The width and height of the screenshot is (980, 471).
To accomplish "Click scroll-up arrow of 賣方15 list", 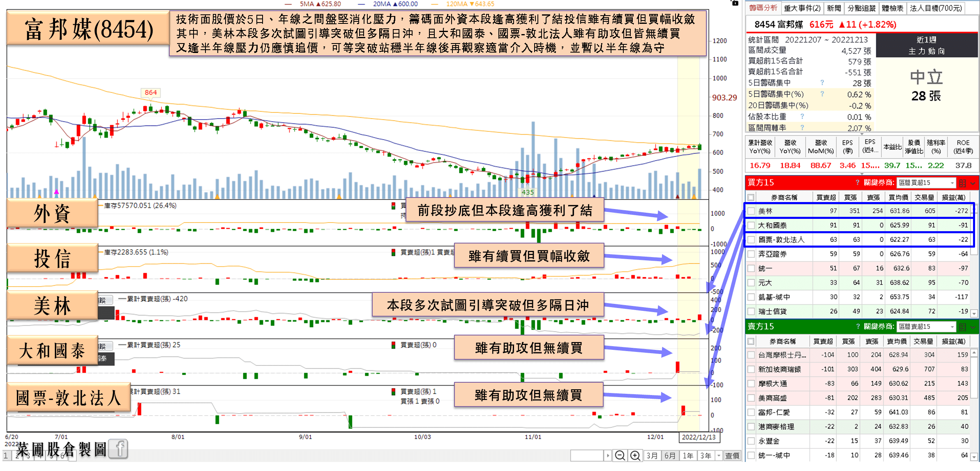I will tap(974, 353).
